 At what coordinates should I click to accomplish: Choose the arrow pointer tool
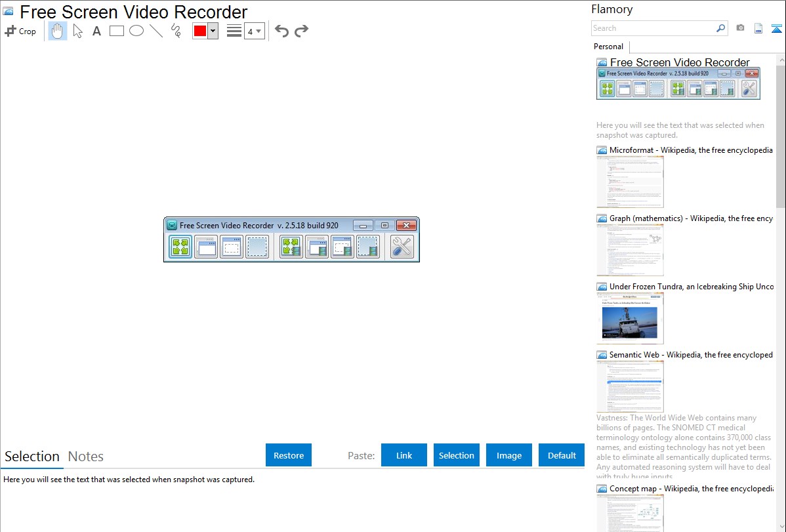coord(77,31)
